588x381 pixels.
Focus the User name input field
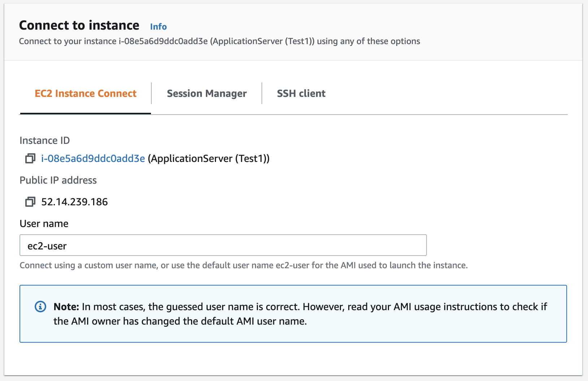(223, 245)
